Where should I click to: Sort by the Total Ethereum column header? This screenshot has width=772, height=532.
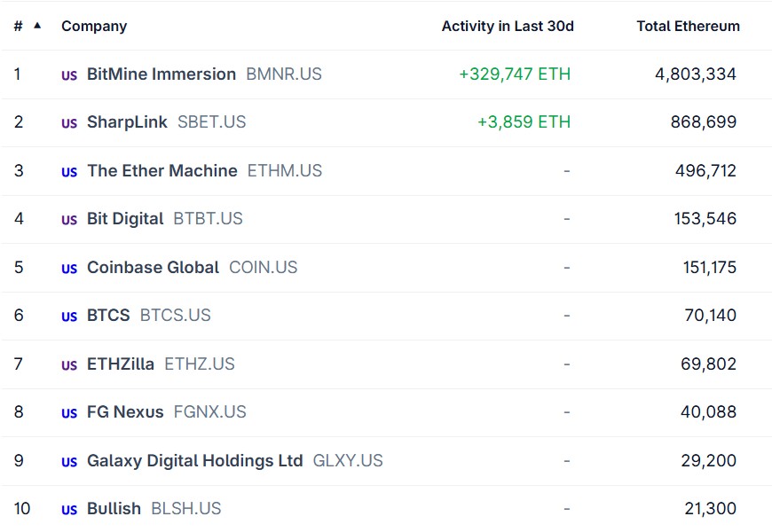pyautogui.click(x=688, y=26)
